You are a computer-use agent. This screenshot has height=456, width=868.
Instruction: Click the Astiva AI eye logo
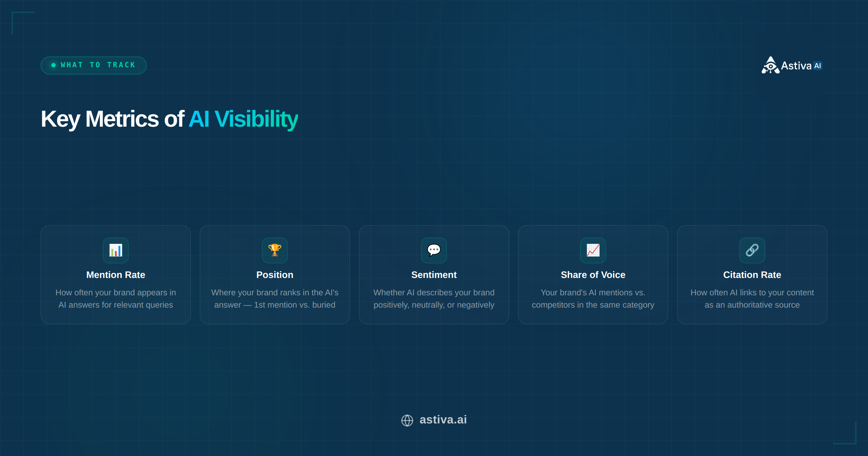(770, 66)
